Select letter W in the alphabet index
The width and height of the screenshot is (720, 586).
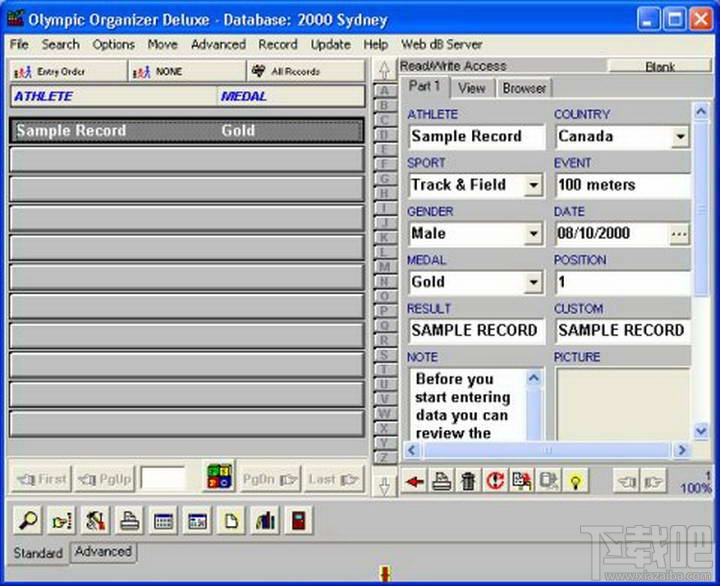click(384, 413)
